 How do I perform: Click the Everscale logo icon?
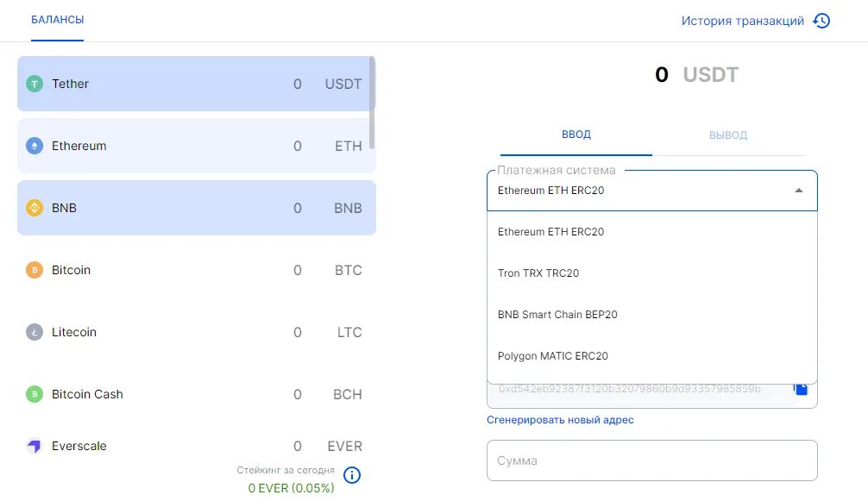35,446
